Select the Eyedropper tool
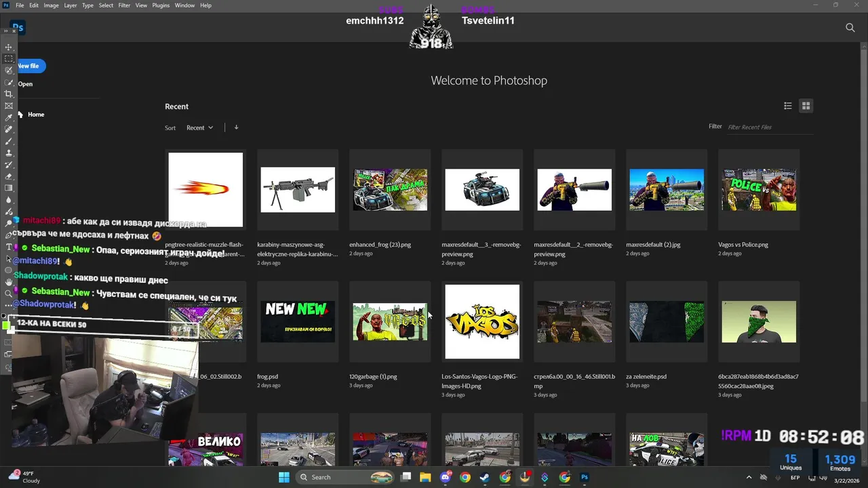Screen dimensions: 868x488 pos(9,118)
